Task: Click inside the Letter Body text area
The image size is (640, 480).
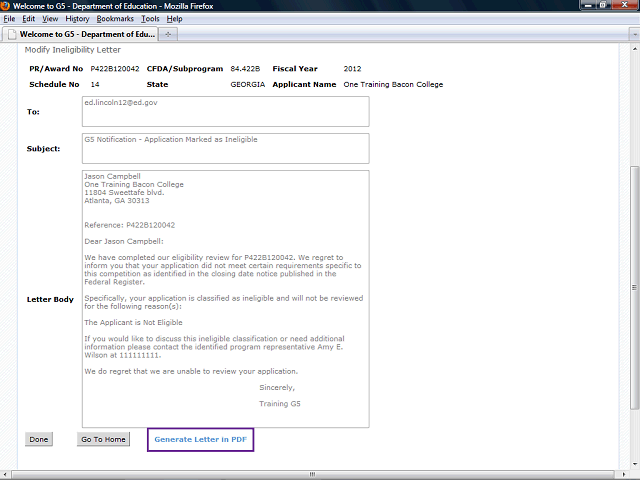Action: coord(226,299)
